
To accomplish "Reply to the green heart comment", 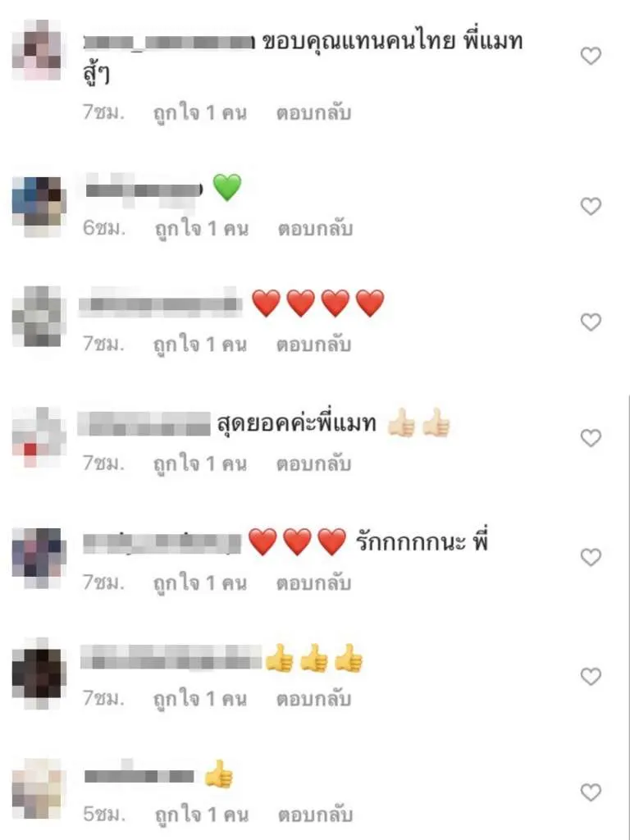I will pos(315,229).
